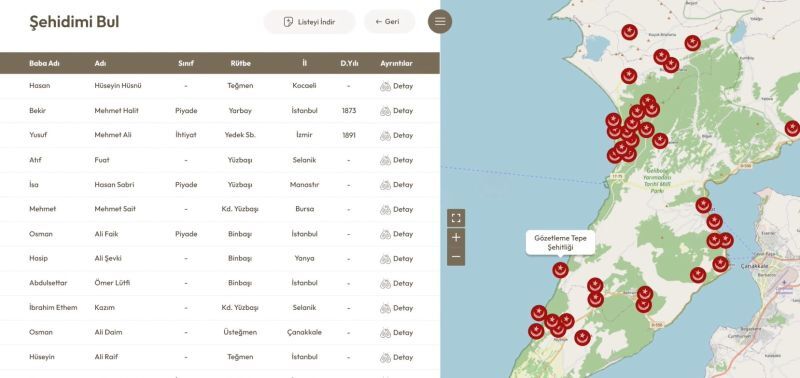The image size is (800, 378).
Task: Toggle fullscreen map view
Action: click(456, 218)
